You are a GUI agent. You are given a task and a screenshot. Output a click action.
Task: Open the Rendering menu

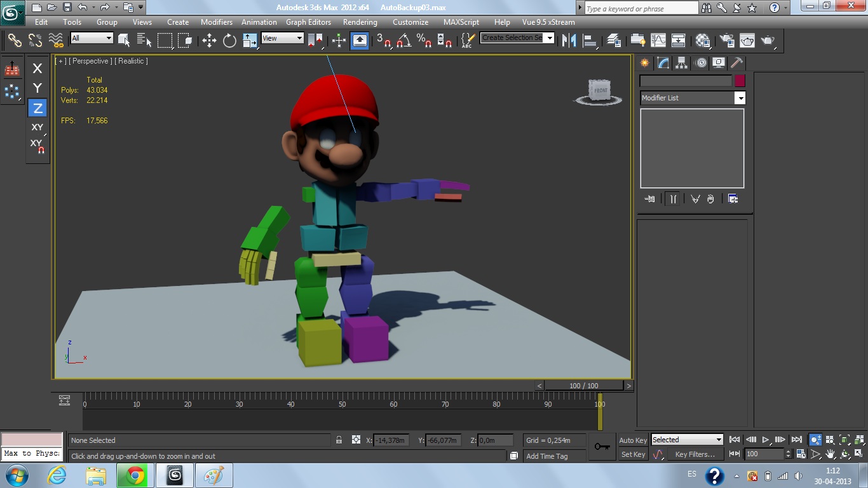(x=360, y=22)
